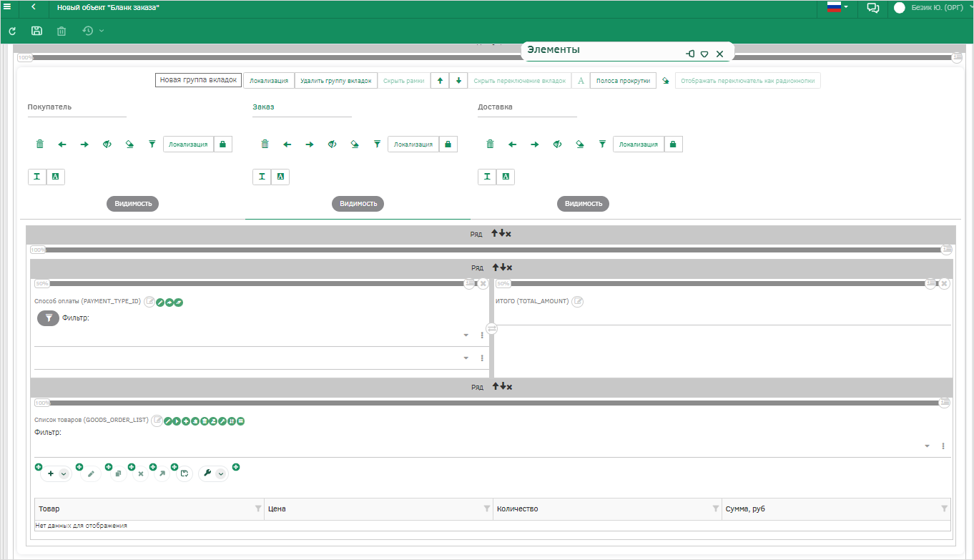Expand the first Способ оплаты filter dropdown
The width and height of the screenshot is (974, 560).
tap(466, 335)
